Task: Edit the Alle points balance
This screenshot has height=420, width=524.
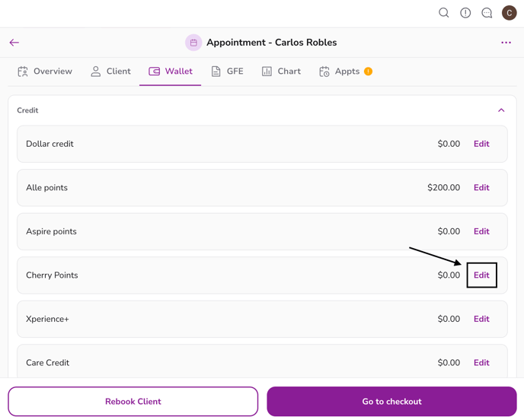Action: 481,188
